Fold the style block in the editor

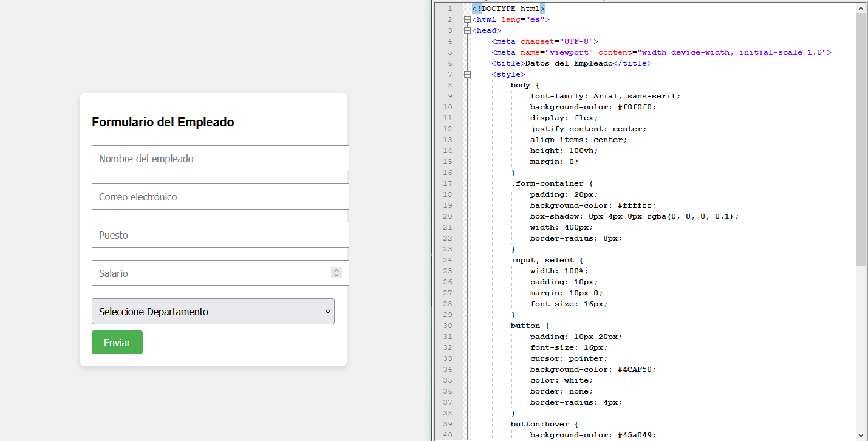coord(467,74)
